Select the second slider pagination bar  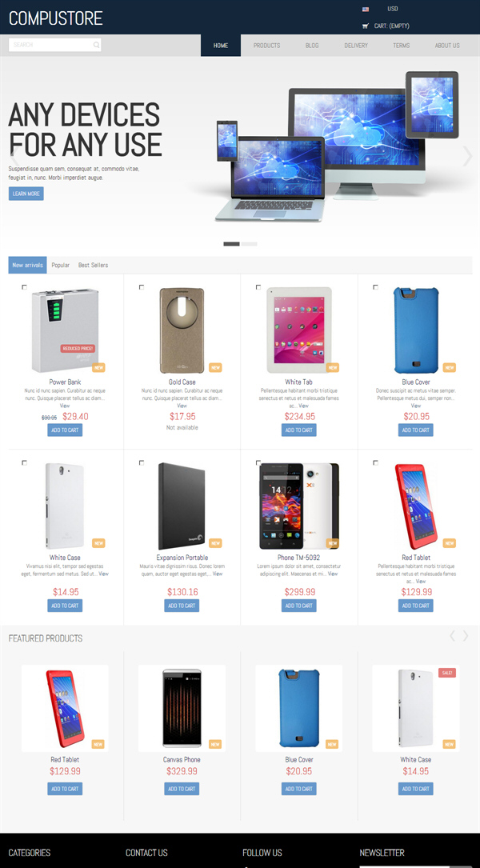coord(249,243)
